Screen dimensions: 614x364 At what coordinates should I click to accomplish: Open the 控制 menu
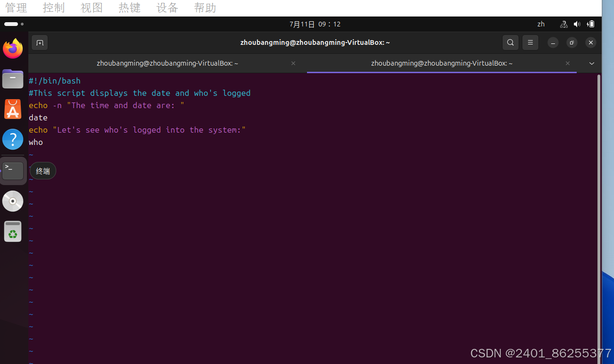point(54,8)
